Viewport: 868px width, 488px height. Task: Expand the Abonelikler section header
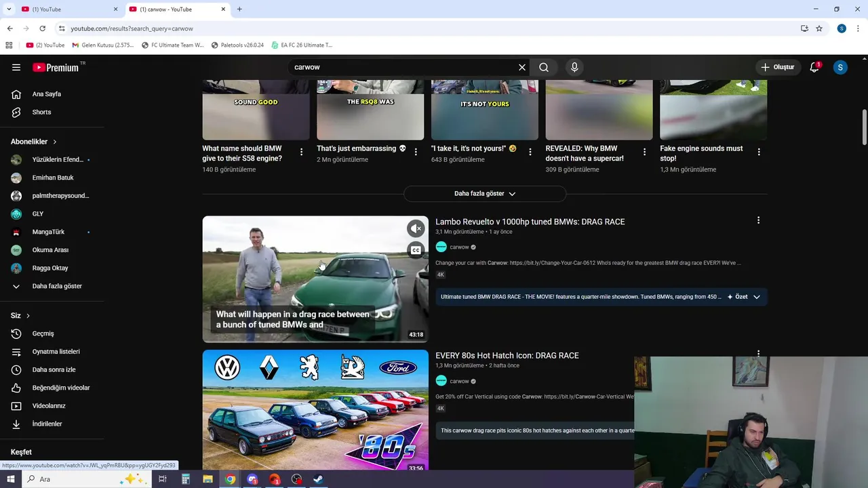(x=34, y=142)
